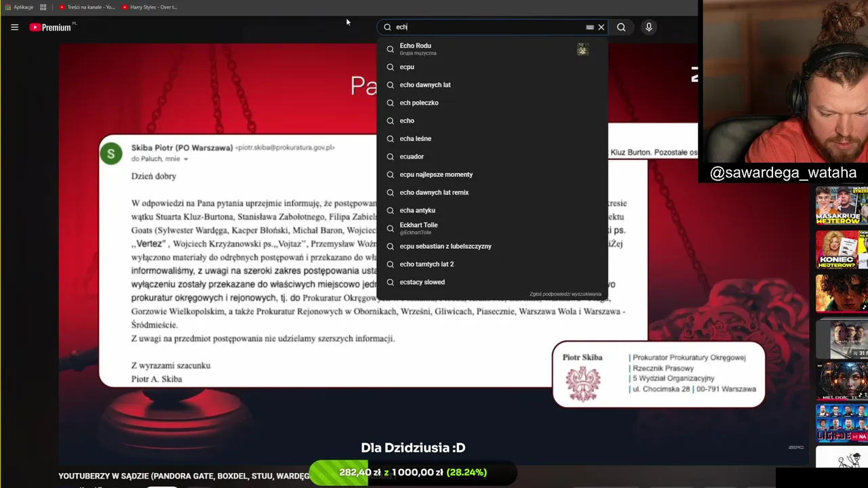
Task: Choose "echo dawnych lat remix" suggestion
Action: (492, 192)
